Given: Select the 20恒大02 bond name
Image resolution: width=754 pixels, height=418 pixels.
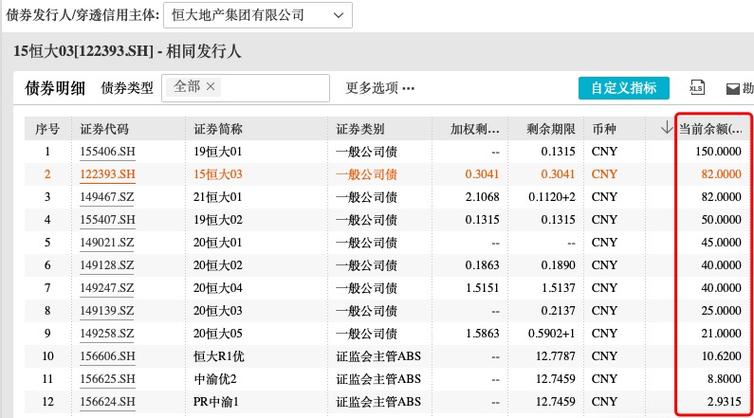Looking at the screenshot, I should click(x=218, y=265).
